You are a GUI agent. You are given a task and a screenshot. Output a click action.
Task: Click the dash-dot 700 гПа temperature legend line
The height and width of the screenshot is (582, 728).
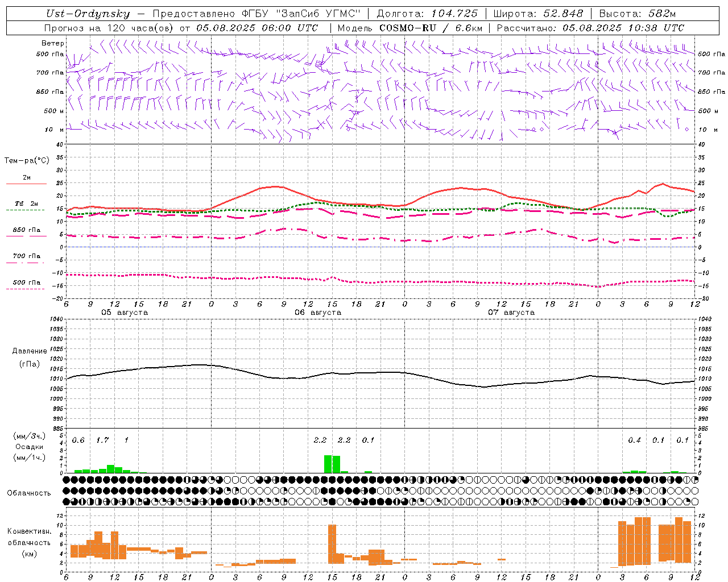click(25, 263)
